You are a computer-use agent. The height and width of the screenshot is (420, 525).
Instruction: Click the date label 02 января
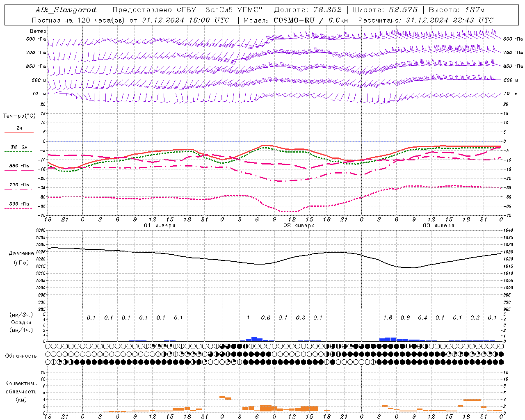coord(299,226)
